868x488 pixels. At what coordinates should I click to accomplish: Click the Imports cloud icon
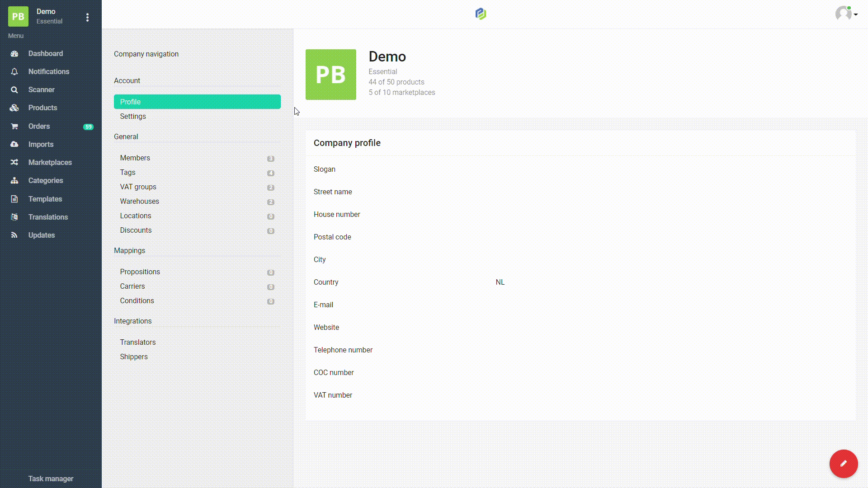point(14,144)
